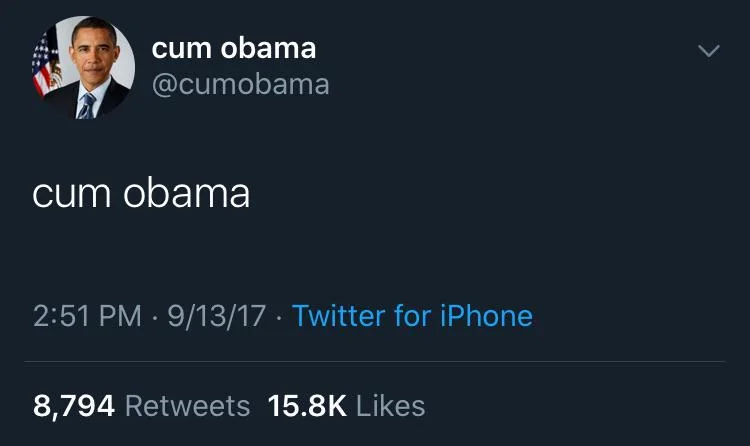Open the Twitter for iPhone source link
Screen dimensions: 750x446
(x=412, y=317)
